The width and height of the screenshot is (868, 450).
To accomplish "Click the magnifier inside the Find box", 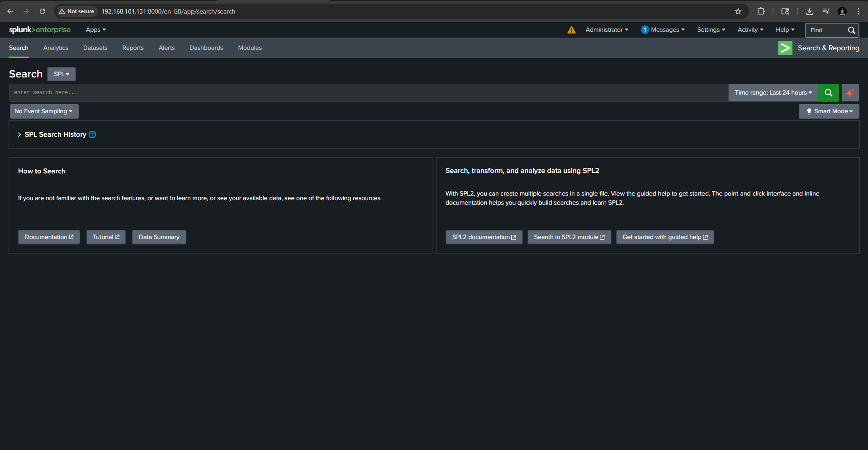I will 852,30.
